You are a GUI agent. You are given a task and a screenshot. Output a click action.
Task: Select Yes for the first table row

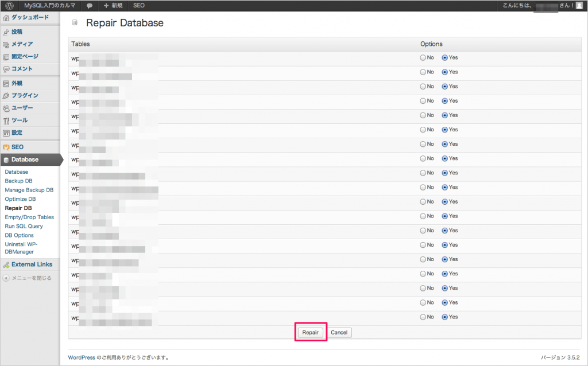click(x=445, y=58)
